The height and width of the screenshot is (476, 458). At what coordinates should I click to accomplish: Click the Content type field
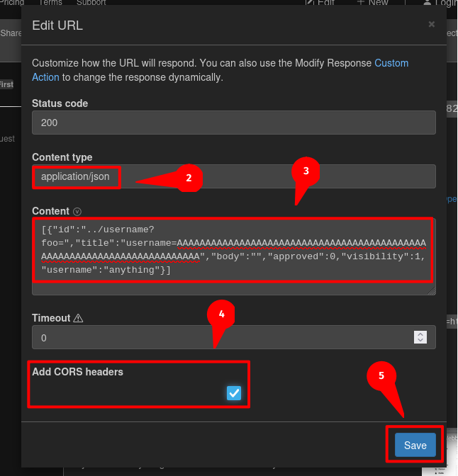point(234,176)
